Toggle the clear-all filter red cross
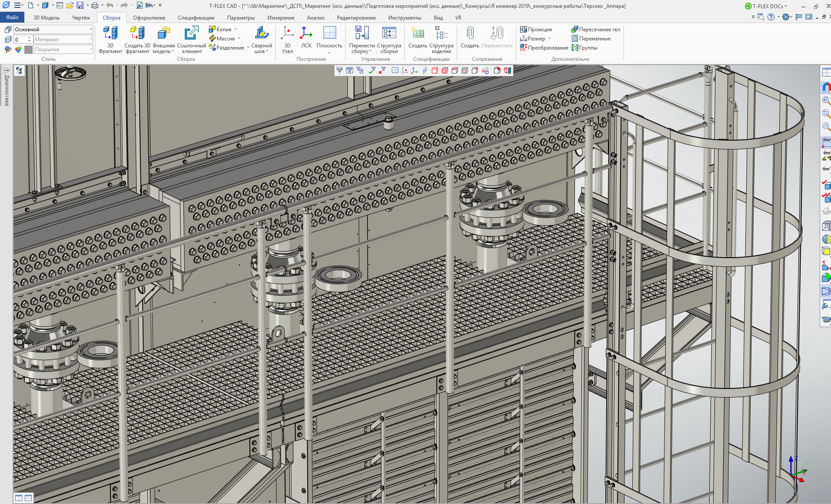The height and width of the screenshot is (504, 831). tap(382, 70)
